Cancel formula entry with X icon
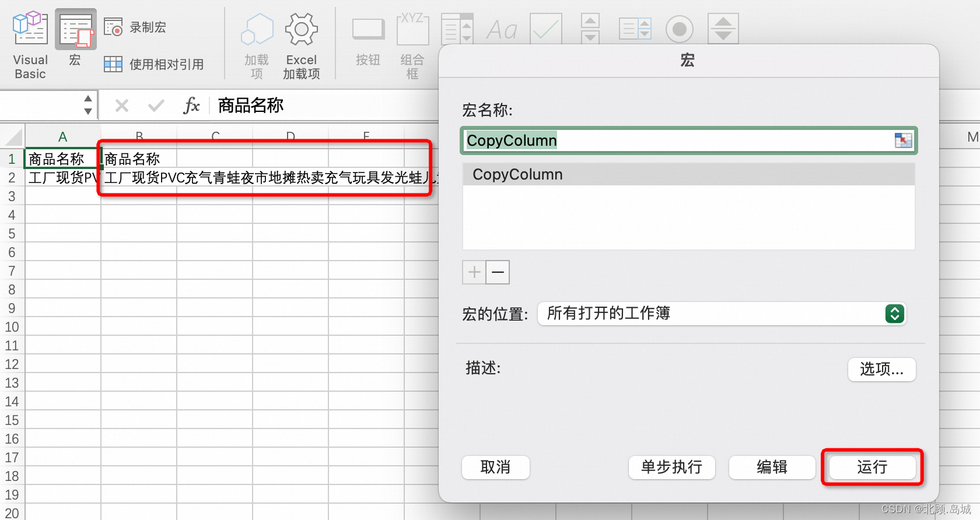 (x=122, y=106)
